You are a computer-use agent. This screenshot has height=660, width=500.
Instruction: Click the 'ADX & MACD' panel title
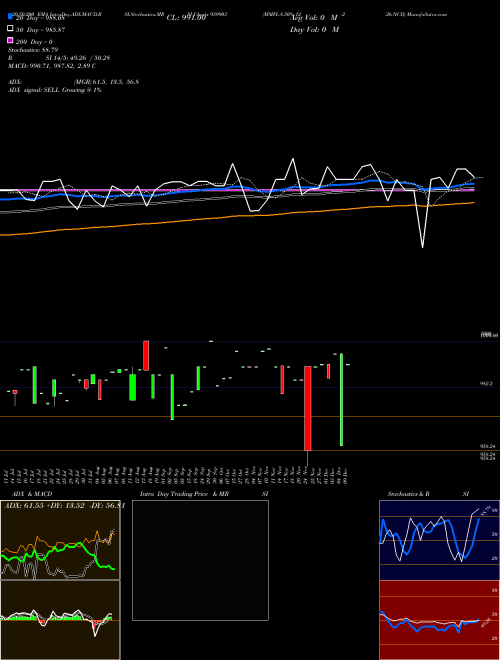(x=32, y=494)
